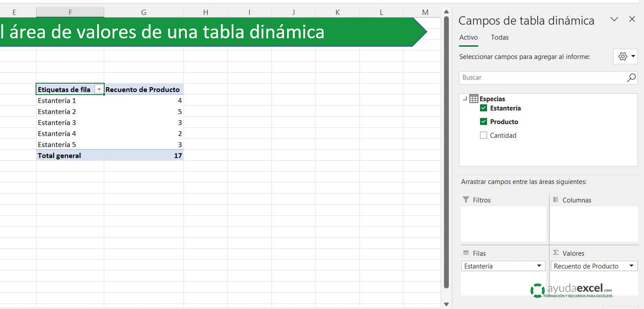The width and height of the screenshot is (644, 309).
Task: Enable the Cantidad checkbox
Action: 483,135
